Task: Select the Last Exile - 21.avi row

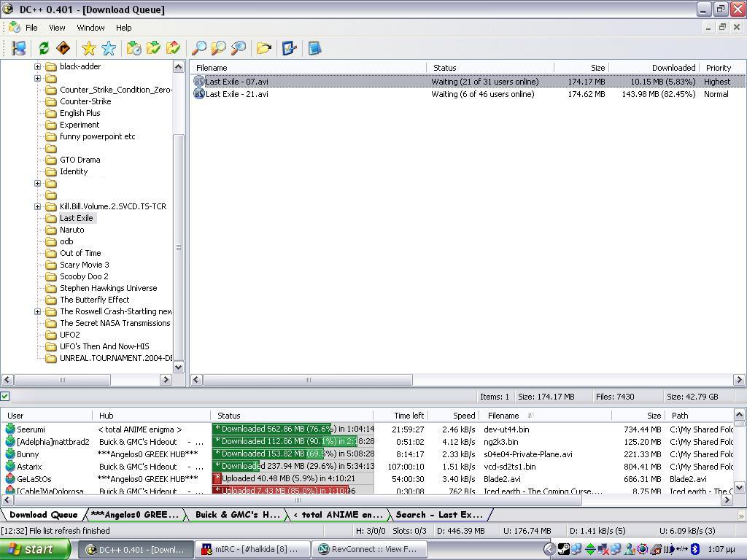Action: (468, 94)
